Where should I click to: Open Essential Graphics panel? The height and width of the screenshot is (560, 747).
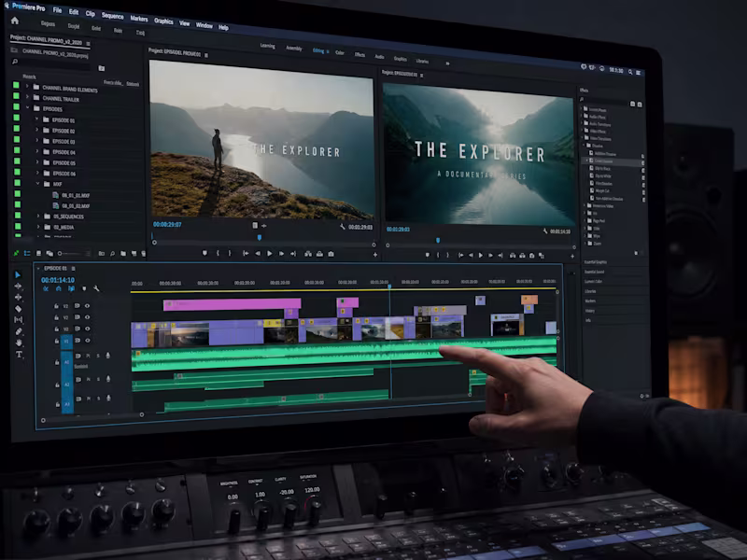596,262
